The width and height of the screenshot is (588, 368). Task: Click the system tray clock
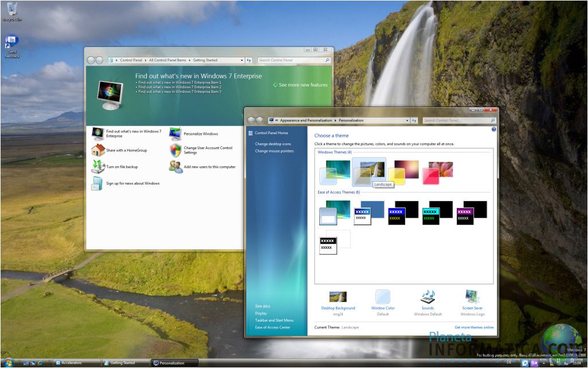578,363
